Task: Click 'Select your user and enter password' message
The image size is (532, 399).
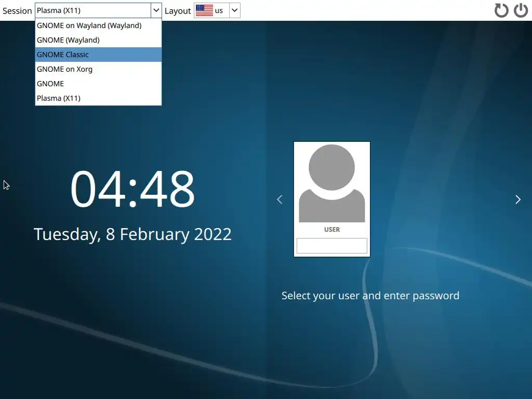Action: point(370,296)
